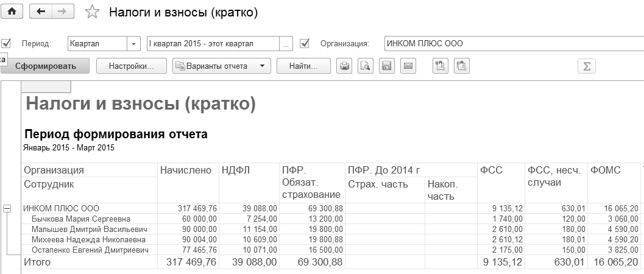The image size is (644, 274).
Task: Click Михеева's ПФР value 19 800,88
Action: tap(325, 239)
